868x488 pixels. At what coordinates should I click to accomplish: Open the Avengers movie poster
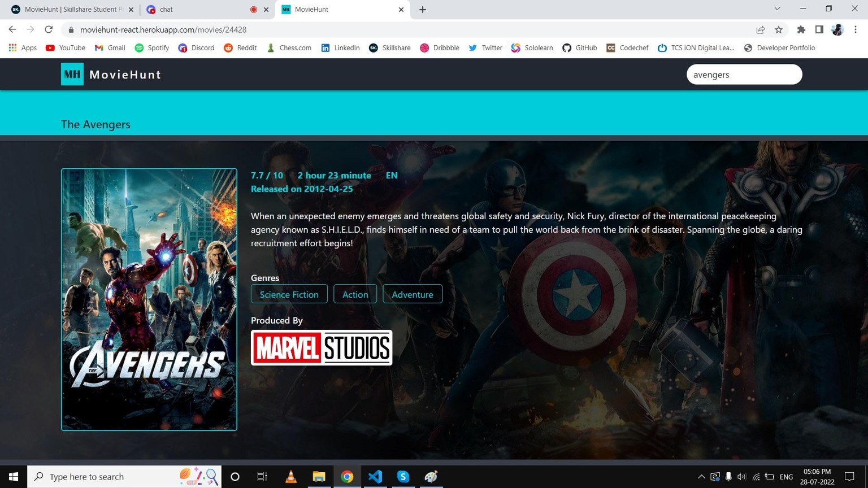149,299
